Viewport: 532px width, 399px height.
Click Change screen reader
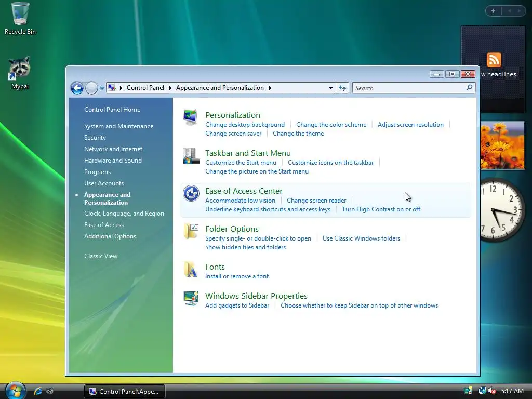click(x=316, y=201)
